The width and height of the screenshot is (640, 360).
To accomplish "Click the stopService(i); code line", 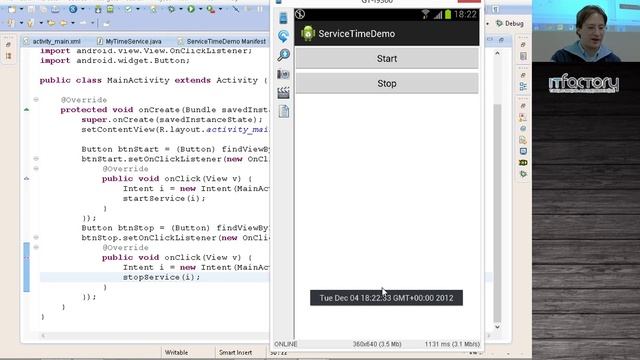I will (x=162, y=277).
